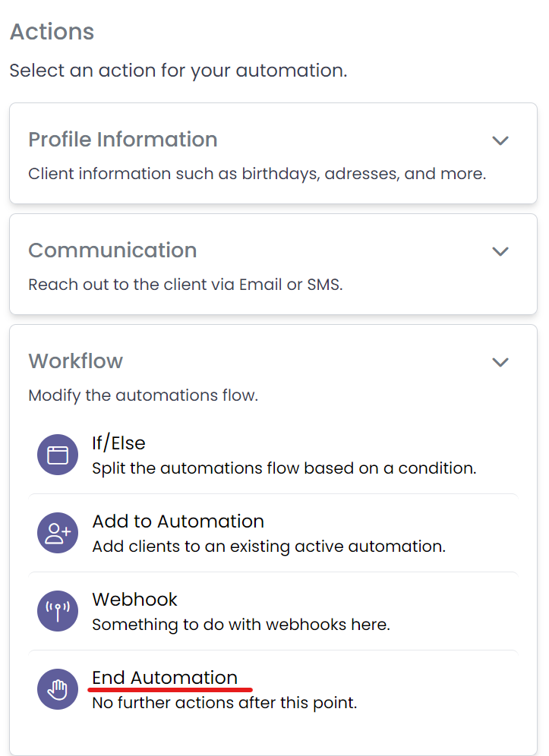The width and height of the screenshot is (549, 756).
Task: Click 'Something to do with webhooks' text
Action: pos(241,625)
